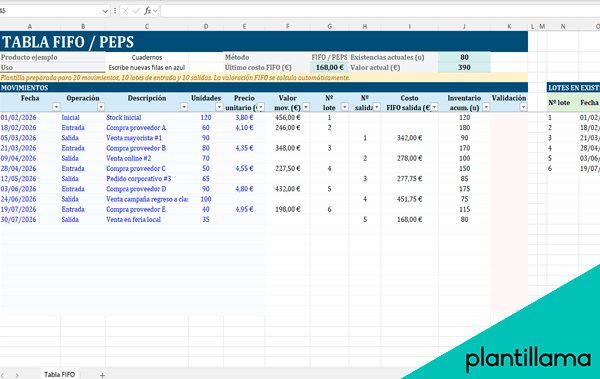Select the Stock inicial description cell
This screenshot has height=379, width=600.
pyautogui.click(x=147, y=118)
